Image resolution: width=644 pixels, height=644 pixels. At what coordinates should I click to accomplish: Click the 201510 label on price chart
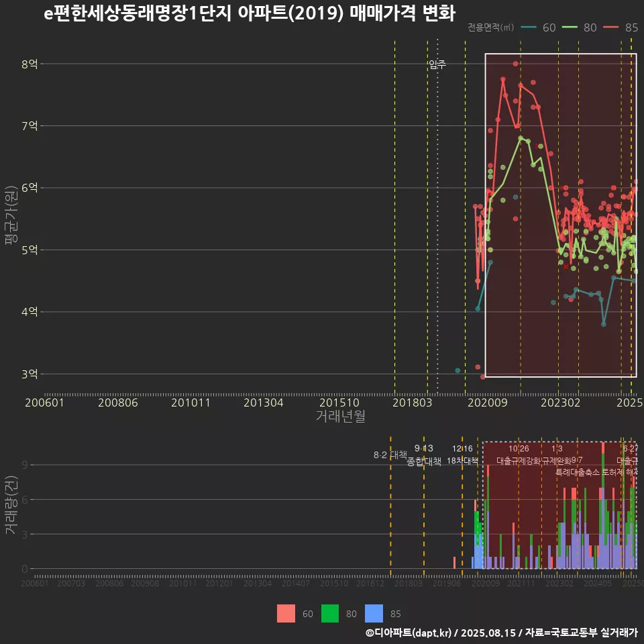(339, 402)
